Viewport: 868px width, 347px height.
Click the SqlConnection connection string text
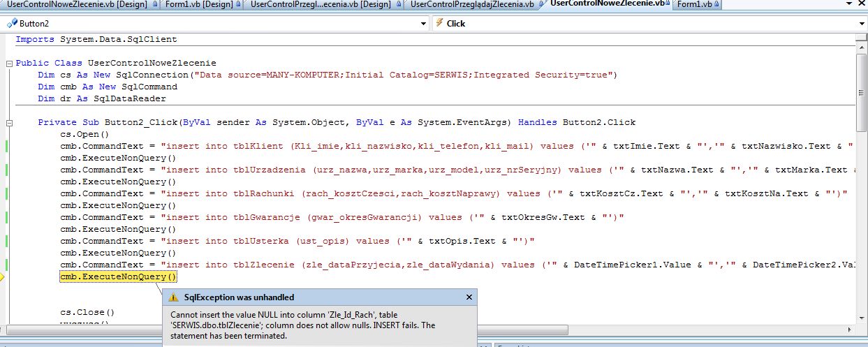[x=404, y=75]
